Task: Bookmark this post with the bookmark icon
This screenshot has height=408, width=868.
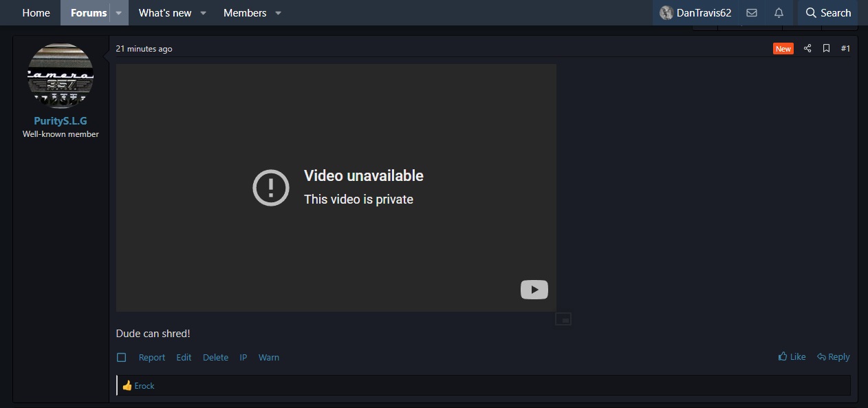Action: (x=826, y=48)
